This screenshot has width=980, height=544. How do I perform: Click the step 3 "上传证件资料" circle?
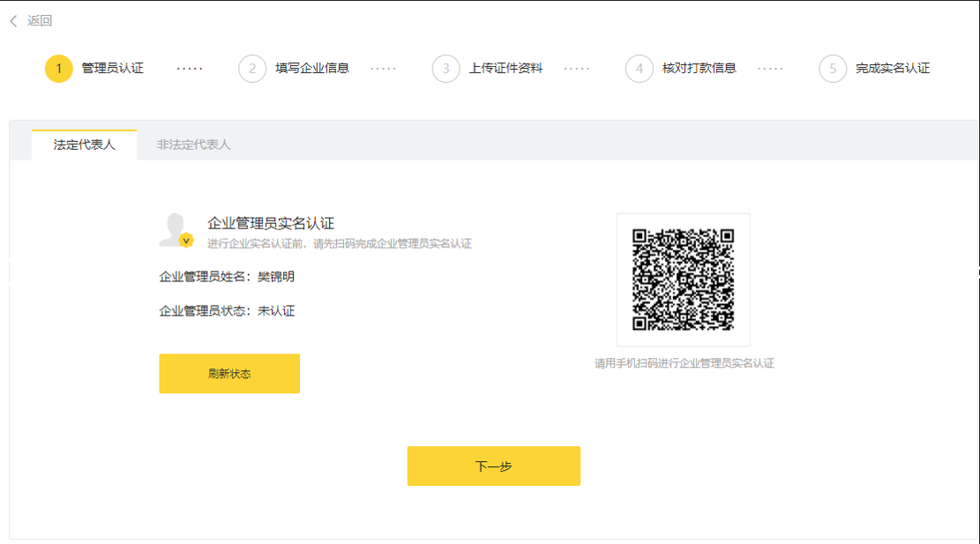pyautogui.click(x=445, y=68)
